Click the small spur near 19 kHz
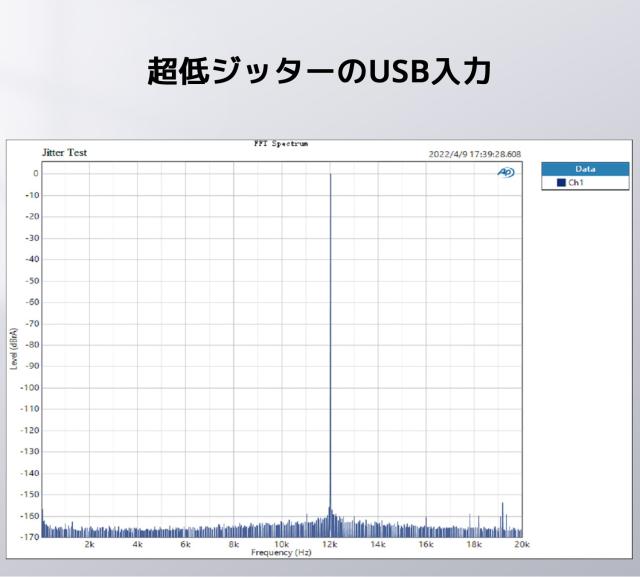The height and width of the screenshot is (577, 640). 502,506
